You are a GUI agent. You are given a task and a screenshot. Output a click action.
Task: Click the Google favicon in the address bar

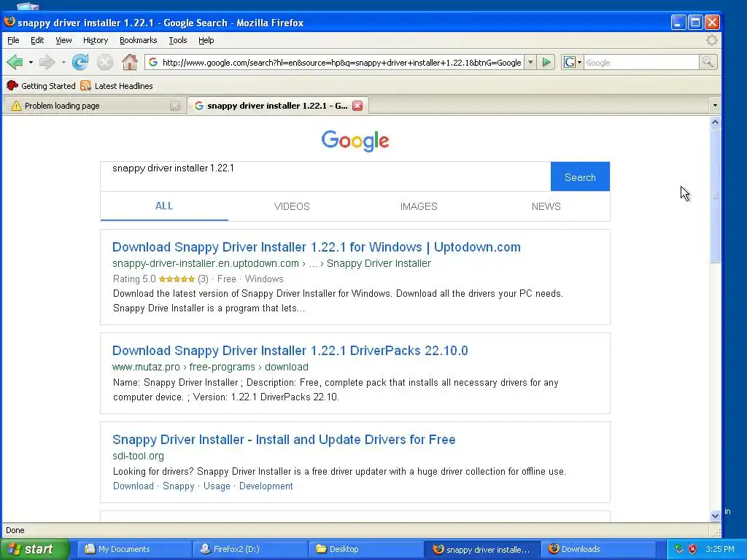[x=153, y=63]
